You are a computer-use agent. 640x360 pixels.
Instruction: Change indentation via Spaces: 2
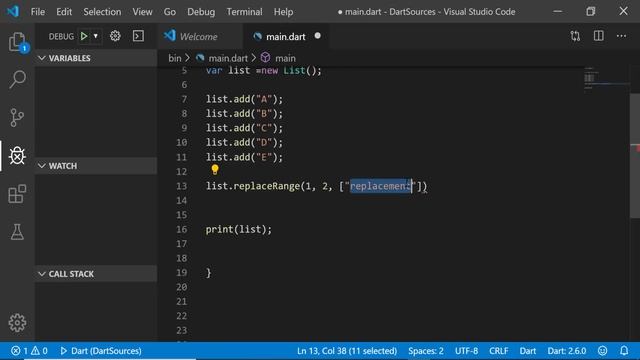(x=426, y=351)
